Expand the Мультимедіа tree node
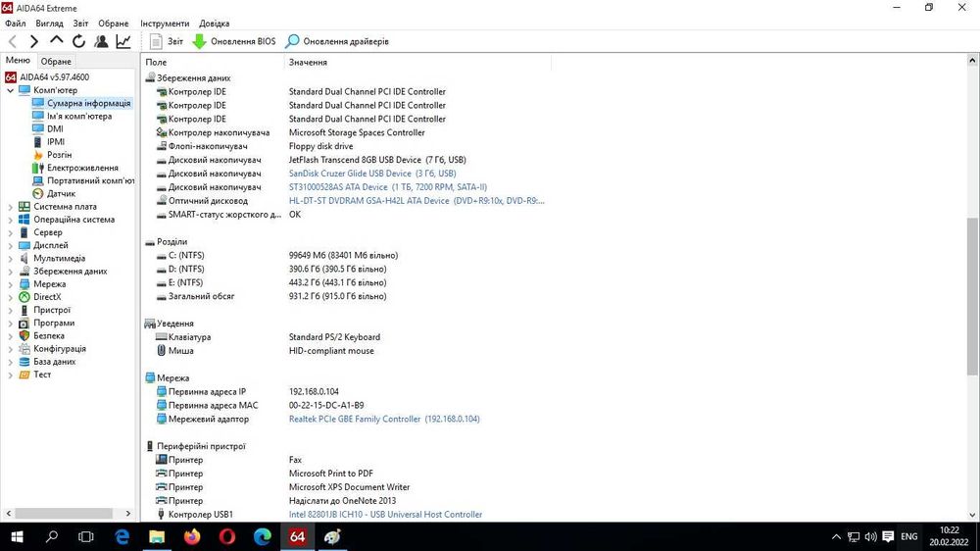980x551 pixels. click(x=10, y=258)
